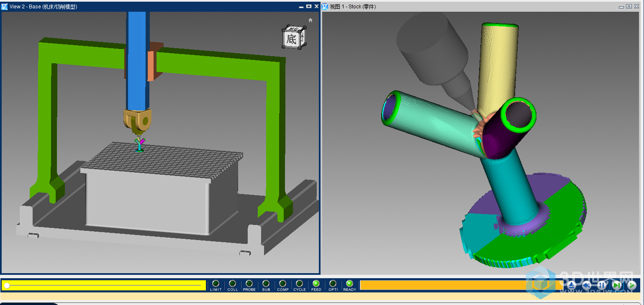Toggle the green FEED indicator light
Viewport: 644px width, 305px height.
[x=316, y=284]
